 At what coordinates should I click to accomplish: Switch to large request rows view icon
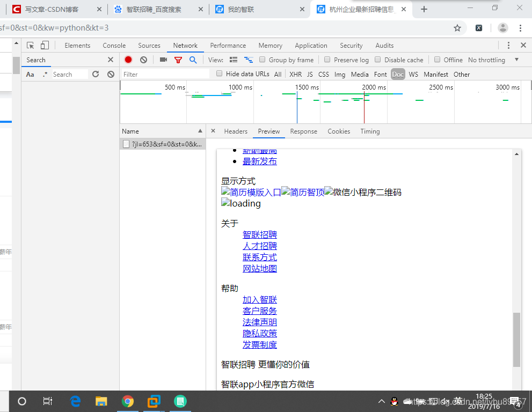[234, 60]
